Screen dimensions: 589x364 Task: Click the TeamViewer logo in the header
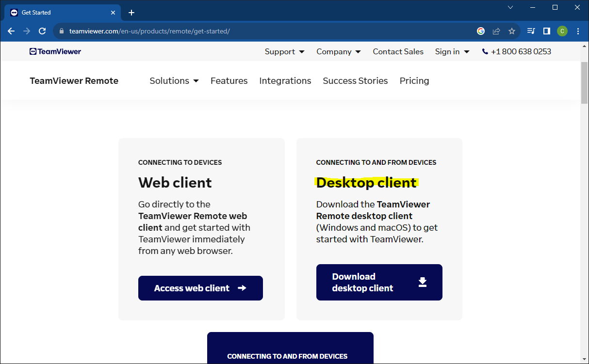coord(55,51)
